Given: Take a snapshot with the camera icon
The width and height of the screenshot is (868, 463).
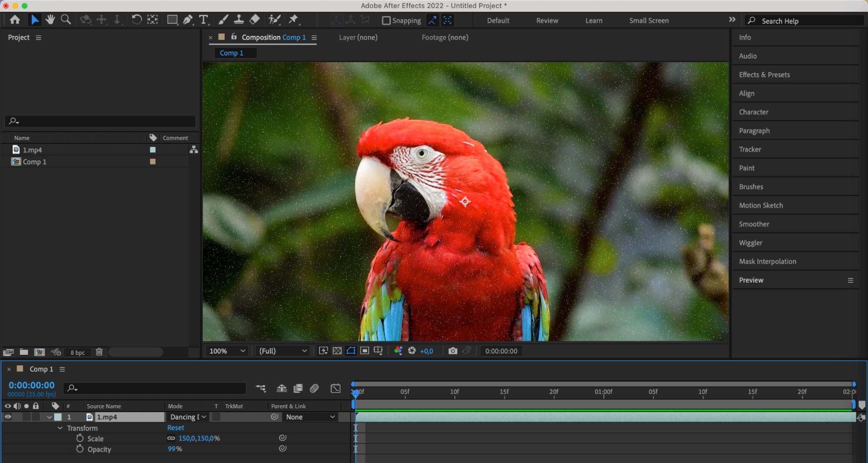Looking at the screenshot, I should [452, 351].
